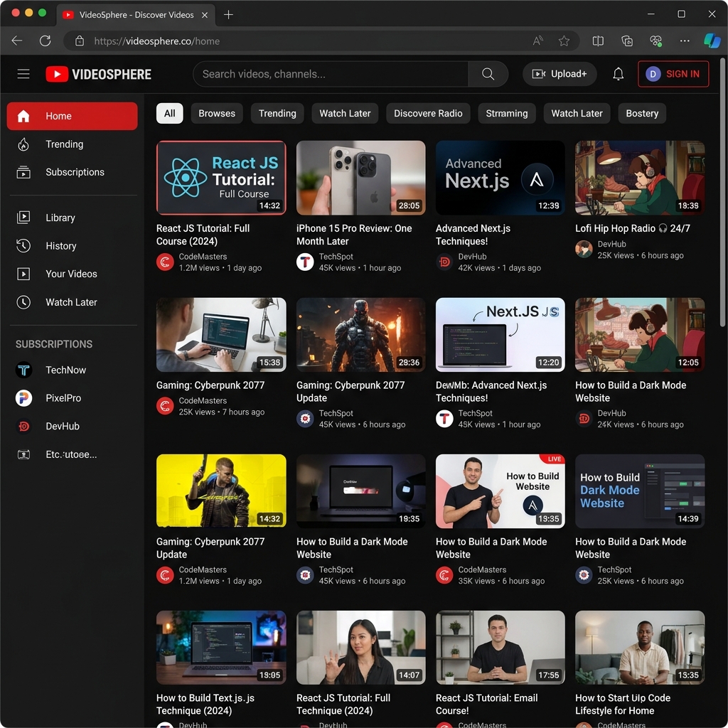
Task: Open browser settings and more menu
Action: click(685, 41)
